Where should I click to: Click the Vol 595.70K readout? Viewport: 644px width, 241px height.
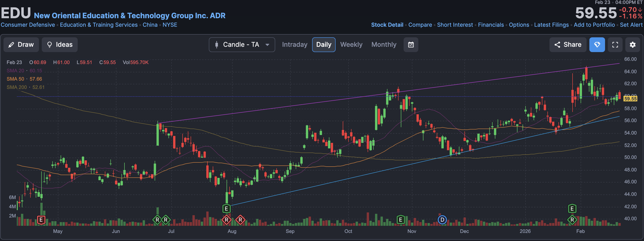click(x=136, y=62)
